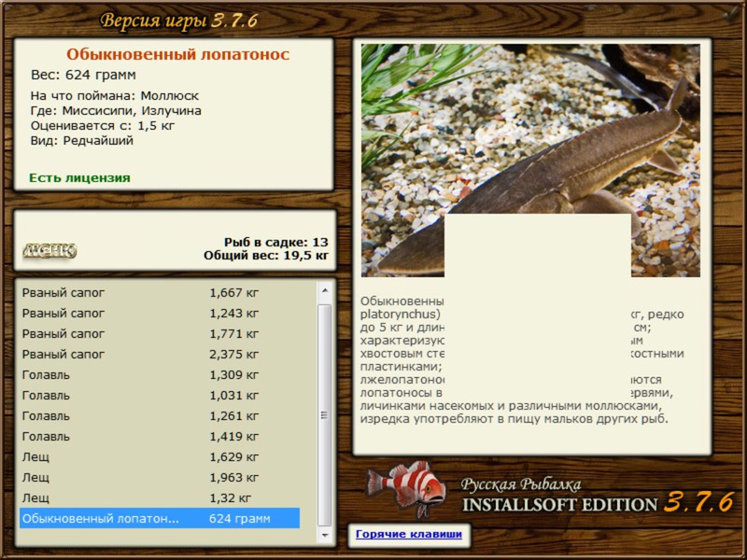Screen dimensions: 747x560
Task: Click the red striped fish logo icon
Action: (x=406, y=489)
